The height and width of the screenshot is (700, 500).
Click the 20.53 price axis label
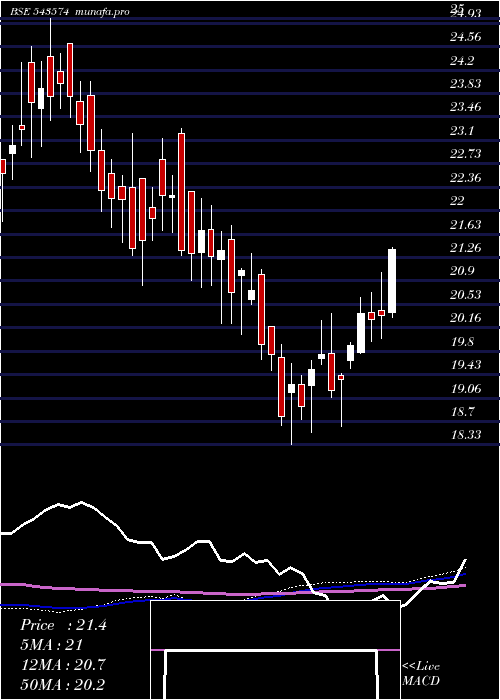[x=465, y=295]
